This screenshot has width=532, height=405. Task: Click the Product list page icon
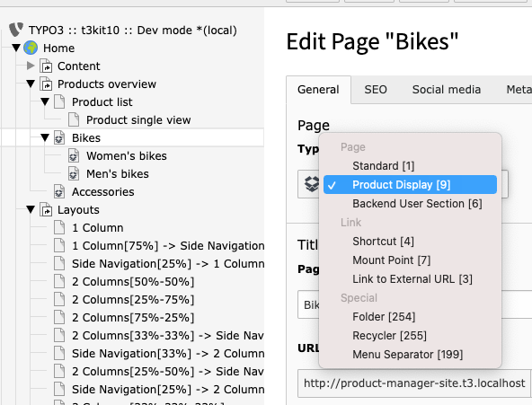[x=59, y=101]
